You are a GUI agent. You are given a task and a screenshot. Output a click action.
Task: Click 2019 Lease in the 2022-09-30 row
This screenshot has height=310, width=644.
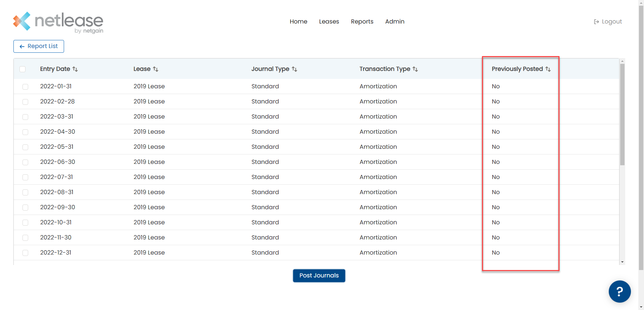click(149, 207)
